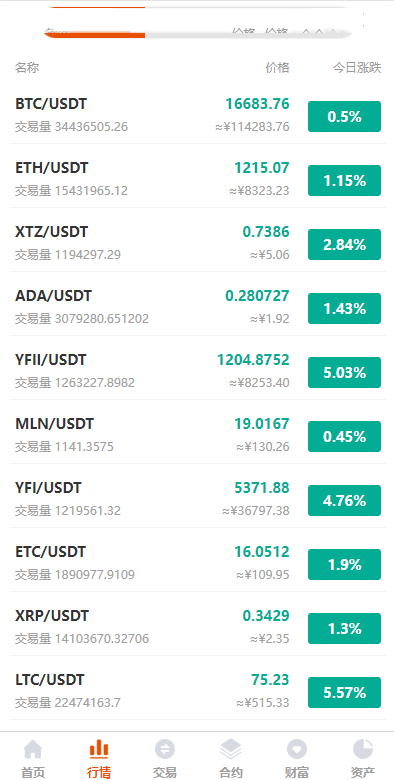This screenshot has height=780, width=394.
Task: Click the 名称 column header
Action: (27, 68)
